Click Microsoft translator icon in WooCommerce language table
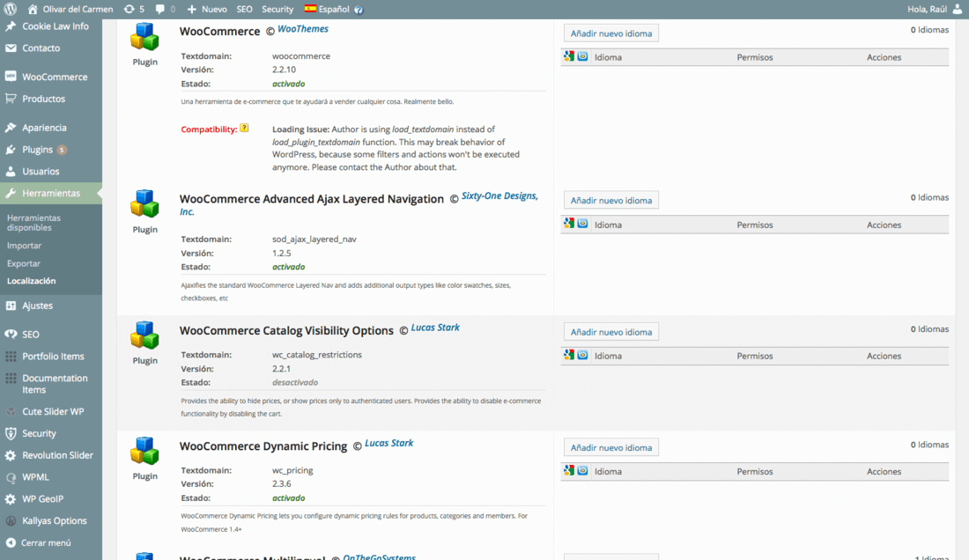Viewport: 969px width, 560px height. pyautogui.click(x=583, y=56)
